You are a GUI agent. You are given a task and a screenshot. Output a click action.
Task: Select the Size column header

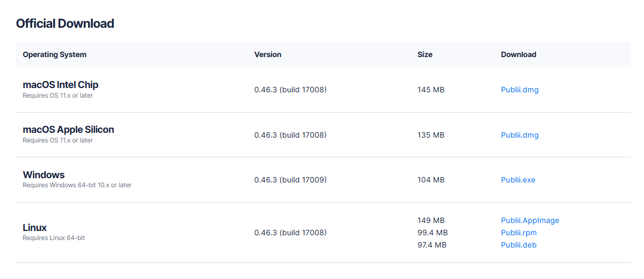click(x=425, y=54)
